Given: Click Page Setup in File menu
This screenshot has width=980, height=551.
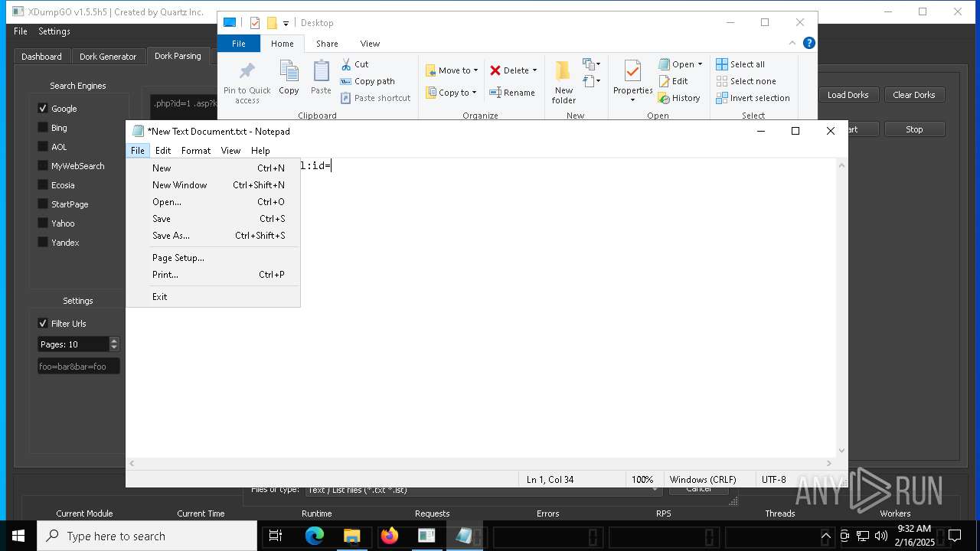Looking at the screenshot, I should pyautogui.click(x=213, y=258).
